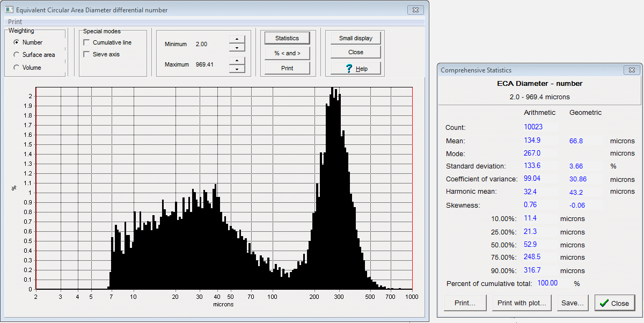Select the Number weighting radio button
Viewport: 644px width, 323px height.
coord(17,42)
